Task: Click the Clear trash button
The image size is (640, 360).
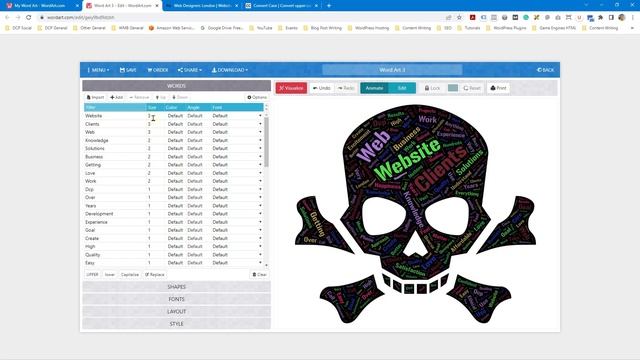Action: point(259,275)
